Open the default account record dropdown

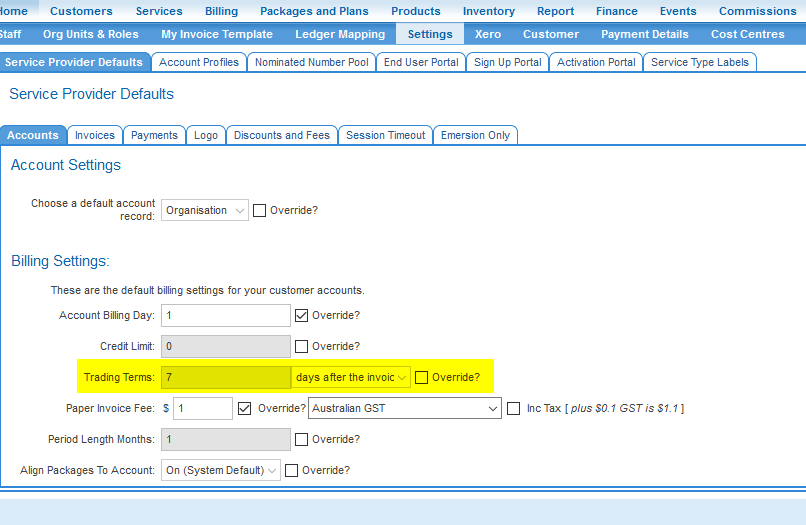[x=204, y=211]
